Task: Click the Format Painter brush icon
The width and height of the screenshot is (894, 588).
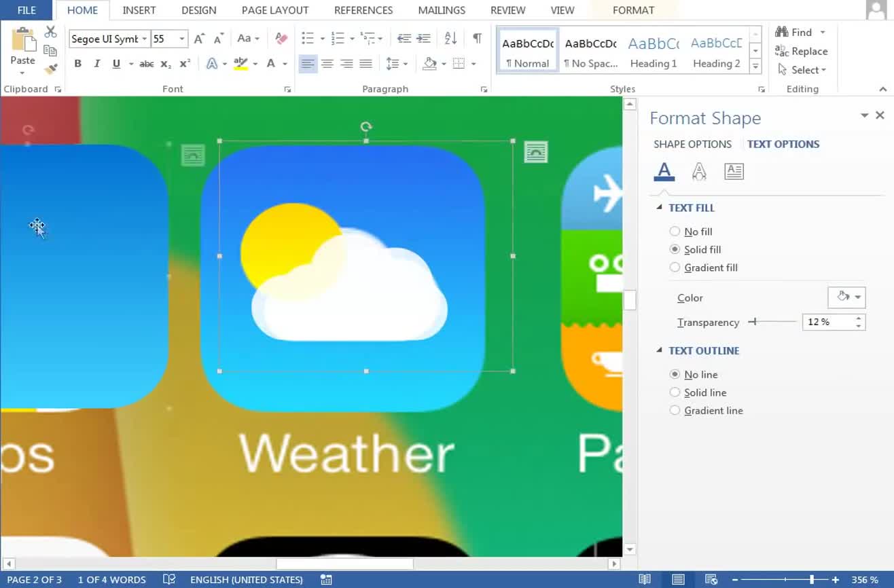Action: point(51,69)
